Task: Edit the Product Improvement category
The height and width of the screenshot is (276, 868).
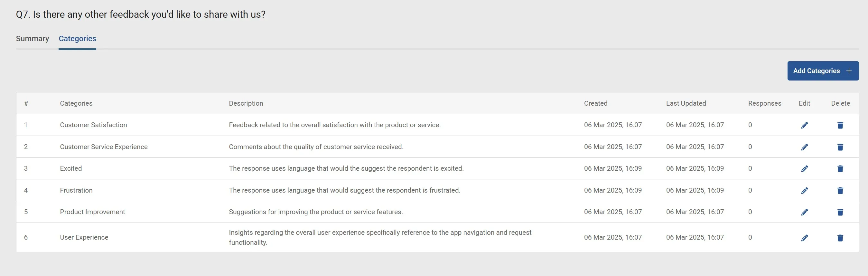Action: 804,212
